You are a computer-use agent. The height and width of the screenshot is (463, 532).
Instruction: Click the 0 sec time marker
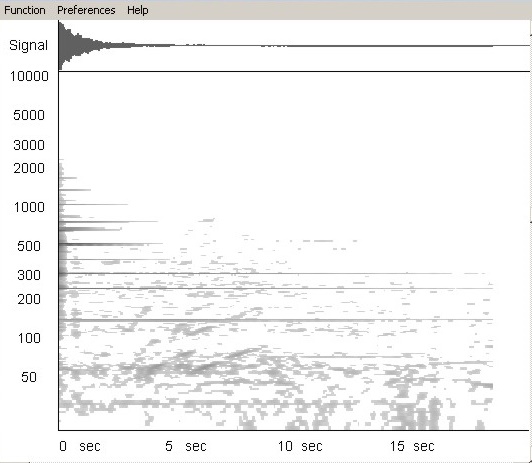click(80, 446)
